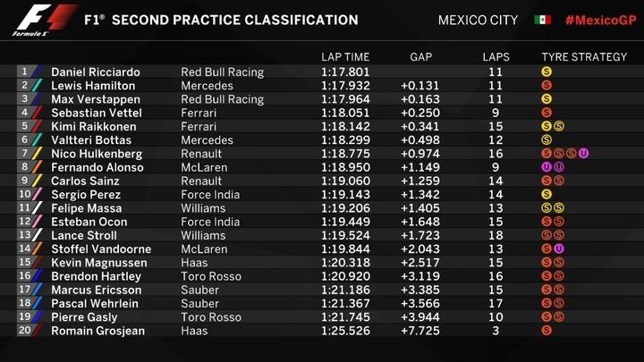This screenshot has width=644, height=362.
Task: Click the Mercedes team colour stripe beside position 2
Action: [37, 86]
